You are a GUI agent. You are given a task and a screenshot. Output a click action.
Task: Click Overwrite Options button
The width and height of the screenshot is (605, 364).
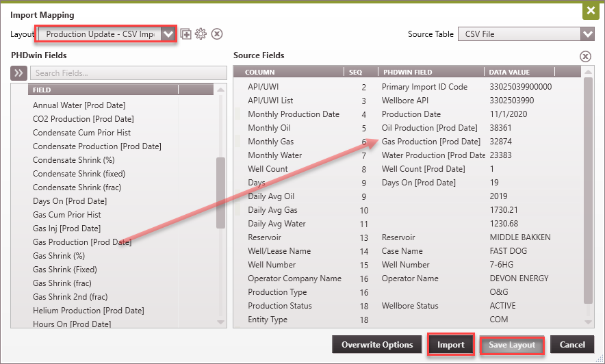(x=377, y=344)
